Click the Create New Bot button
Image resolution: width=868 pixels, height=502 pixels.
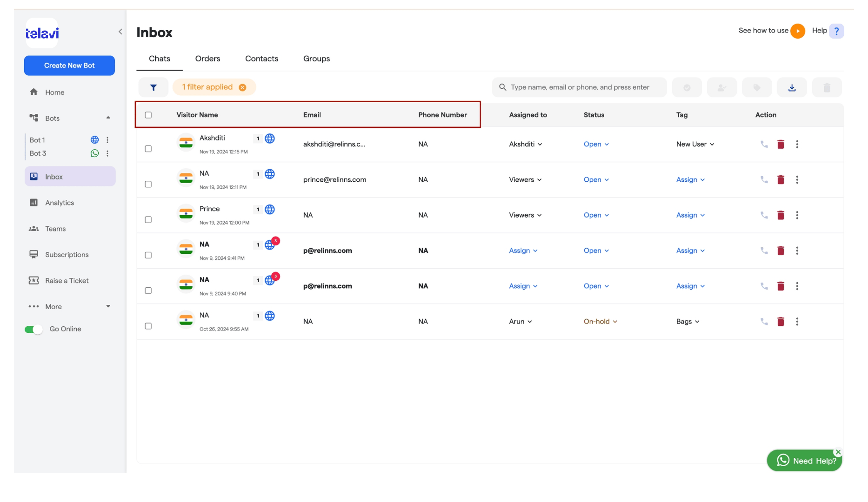point(69,66)
